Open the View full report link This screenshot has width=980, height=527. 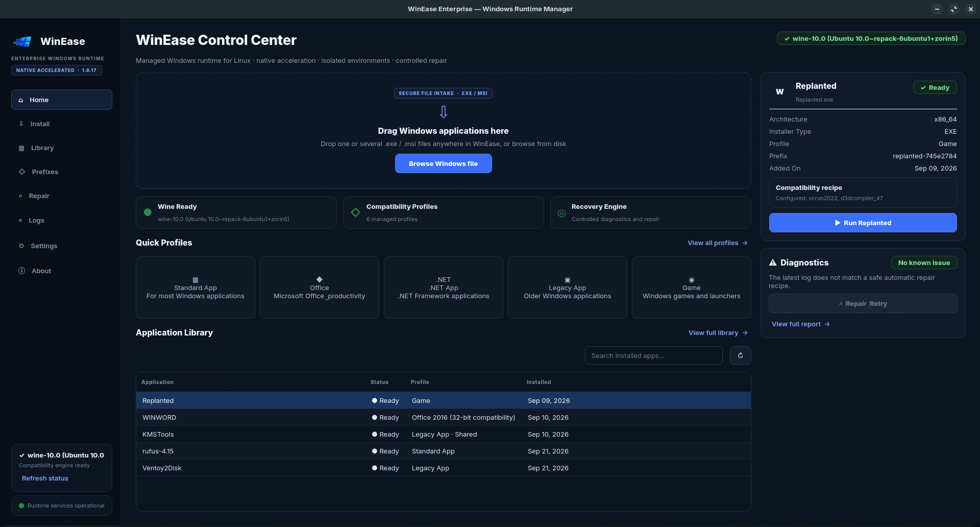point(801,324)
